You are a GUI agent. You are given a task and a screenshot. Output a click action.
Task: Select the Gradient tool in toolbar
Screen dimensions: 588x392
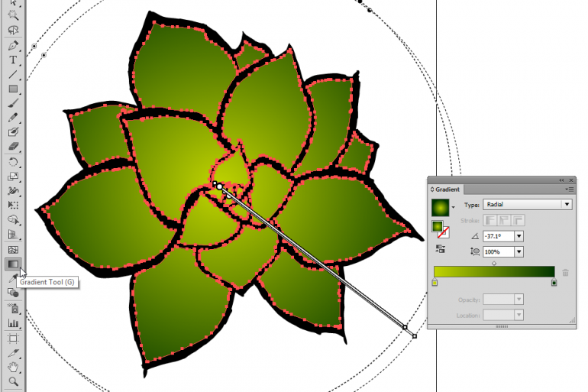[x=13, y=264]
